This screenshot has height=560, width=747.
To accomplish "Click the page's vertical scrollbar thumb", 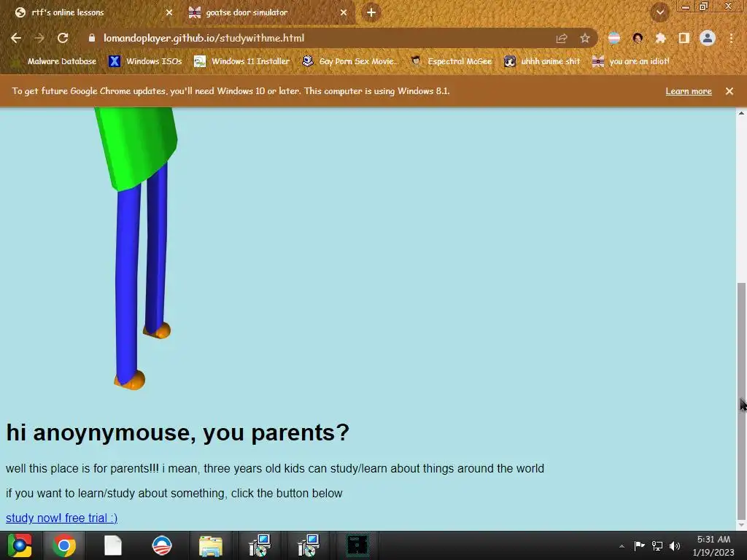I will click(x=741, y=400).
